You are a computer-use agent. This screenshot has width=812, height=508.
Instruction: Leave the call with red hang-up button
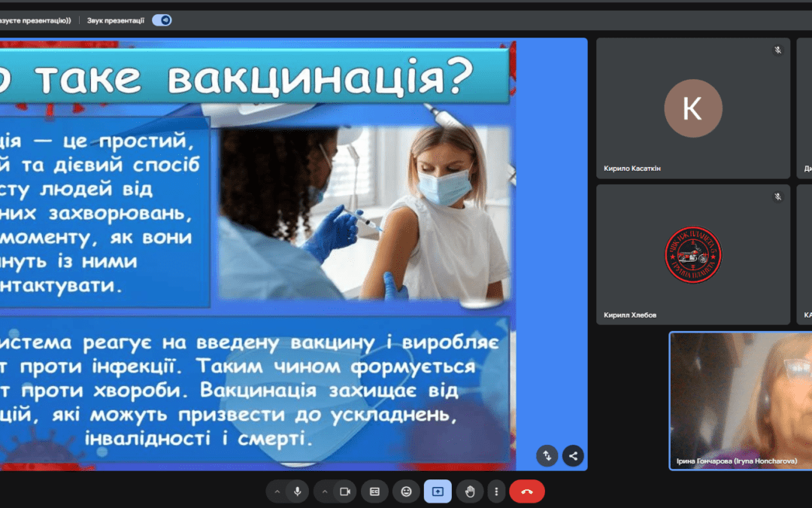pos(527,491)
